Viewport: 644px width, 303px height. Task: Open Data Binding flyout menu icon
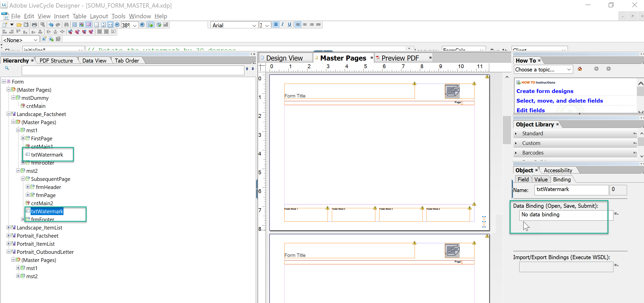click(x=616, y=214)
